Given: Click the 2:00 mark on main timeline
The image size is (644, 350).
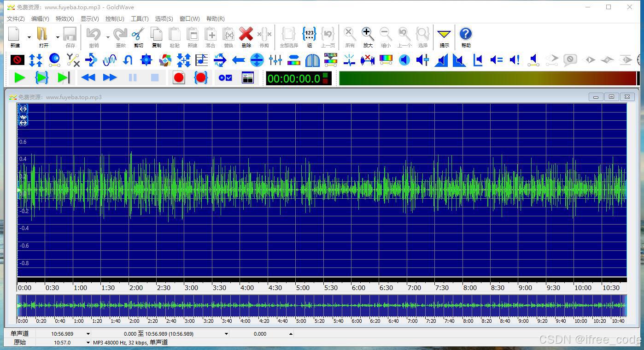Looking at the screenshot, I should [x=136, y=288].
